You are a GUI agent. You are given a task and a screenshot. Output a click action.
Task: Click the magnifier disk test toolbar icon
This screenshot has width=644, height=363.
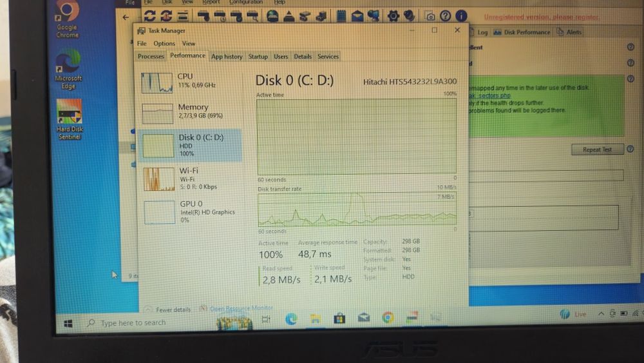click(x=252, y=17)
